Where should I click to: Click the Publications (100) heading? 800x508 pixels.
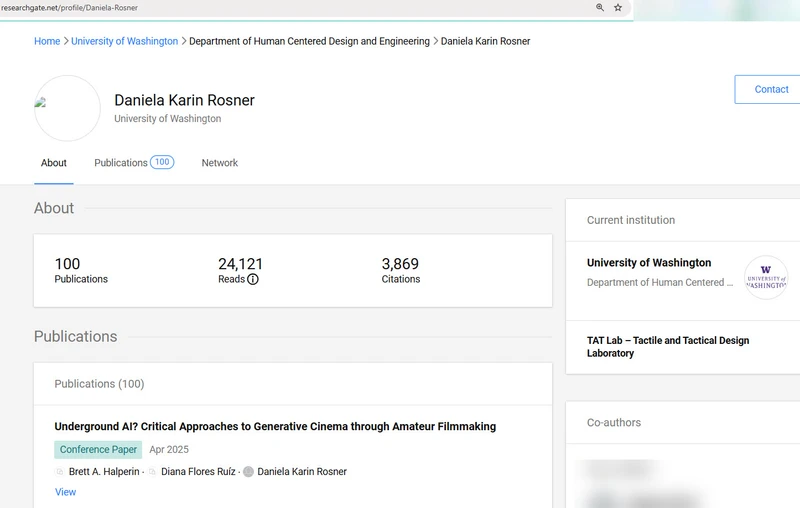pyautogui.click(x=99, y=384)
